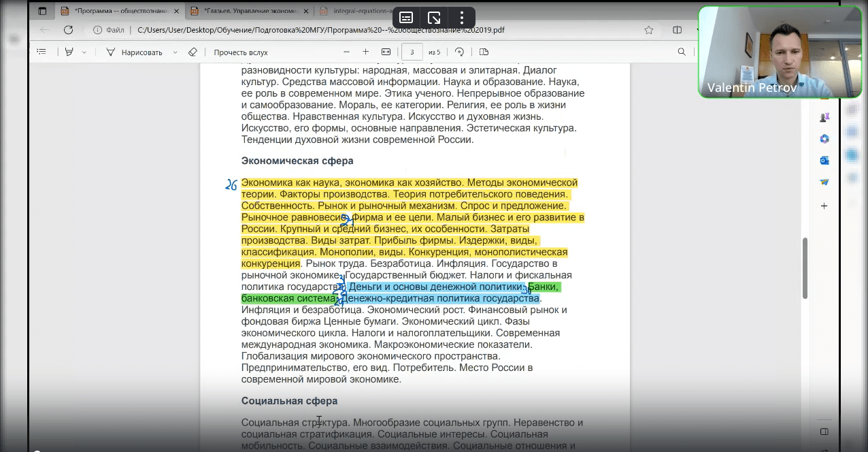Click the pop-out arrow overlay button
The width and height of the screenshot is (868, 452).
[434, 18]
